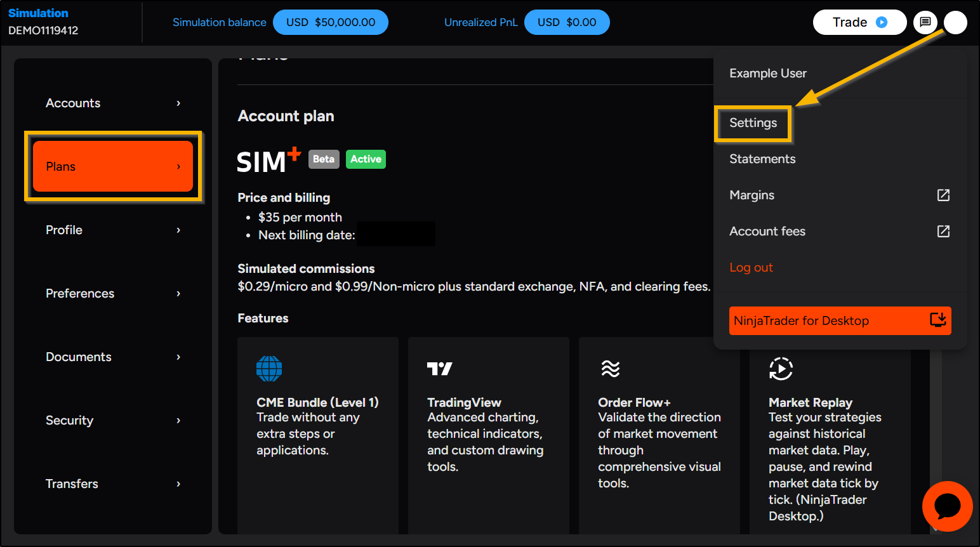Click the SIM+ plan logo

point(268,161)
